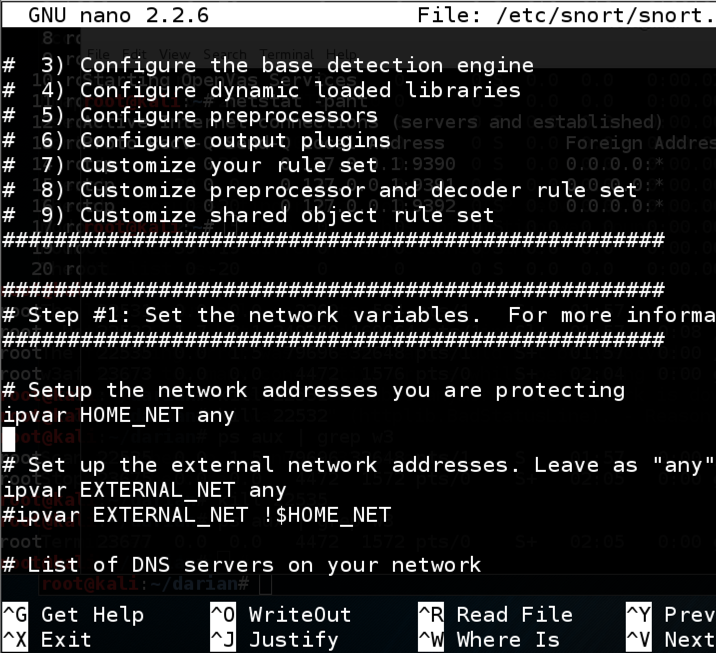Click the Exit shortcut label
Viewport: 716px width, 653px height.
[65, 639]
